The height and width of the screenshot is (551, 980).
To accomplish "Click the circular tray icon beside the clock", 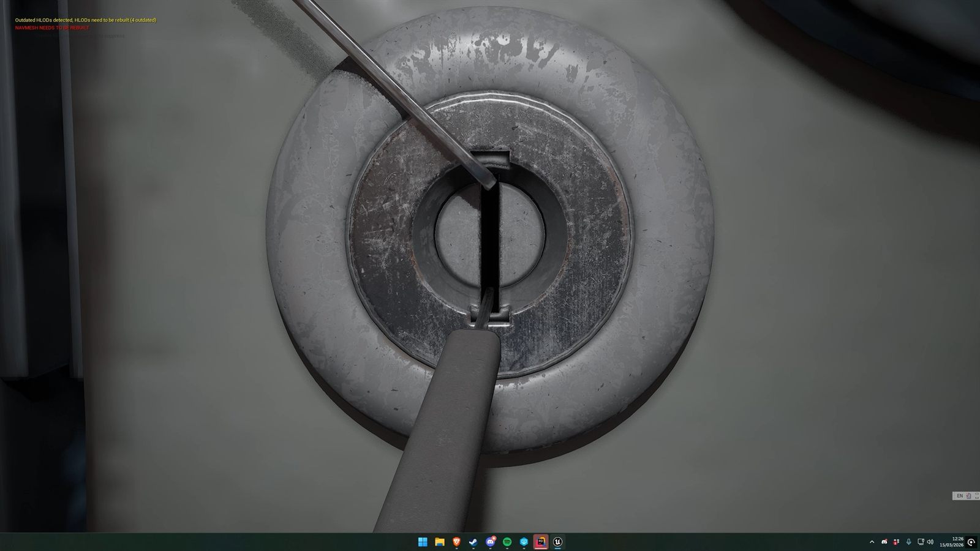I will (971, 542).
